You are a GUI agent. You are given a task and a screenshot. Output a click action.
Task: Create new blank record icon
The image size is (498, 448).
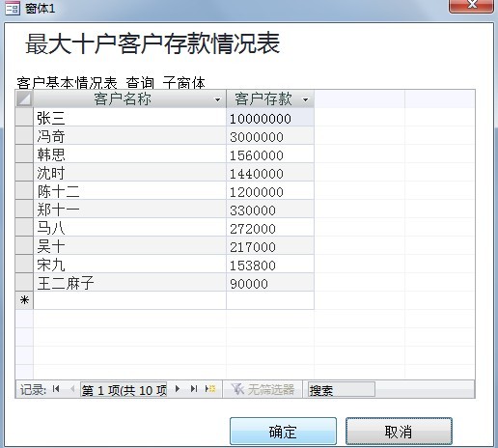[x=210, y=389]
